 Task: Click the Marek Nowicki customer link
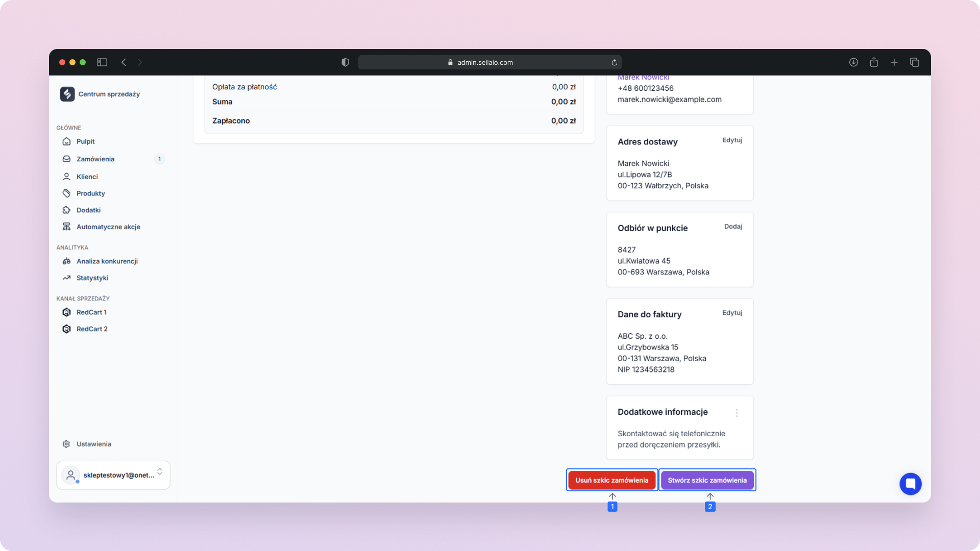643,78
